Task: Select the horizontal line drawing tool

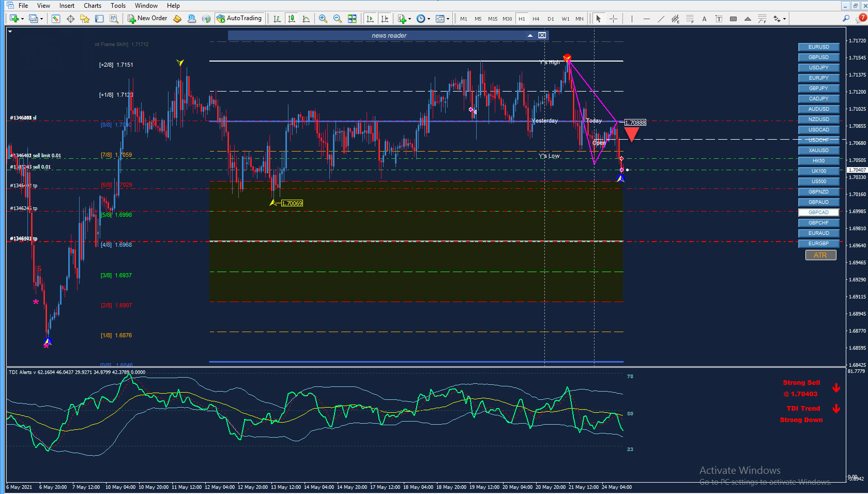Action: pos(646,19)
